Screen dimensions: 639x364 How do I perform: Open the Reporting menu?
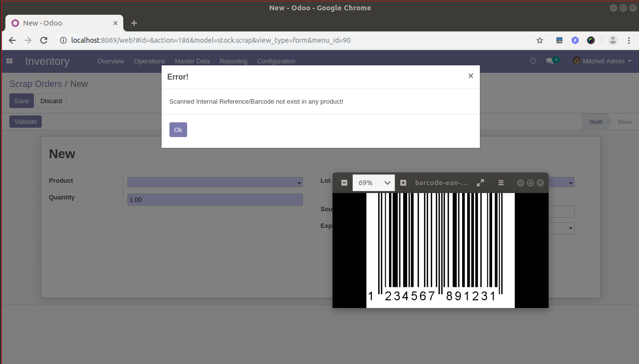click(233, 61)
